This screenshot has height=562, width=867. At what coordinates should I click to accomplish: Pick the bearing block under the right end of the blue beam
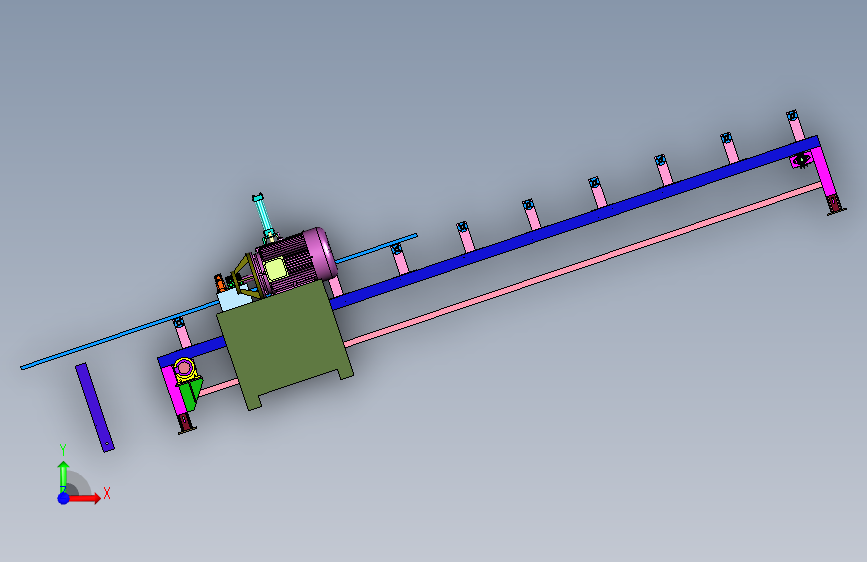click(801, 160)
